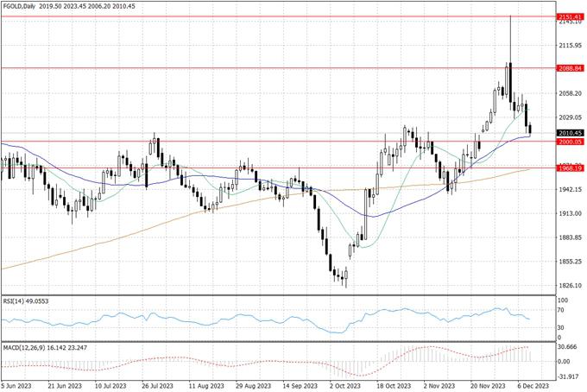
Task: Click the 1826.10 value on price axis
Action: coord(567,285)
